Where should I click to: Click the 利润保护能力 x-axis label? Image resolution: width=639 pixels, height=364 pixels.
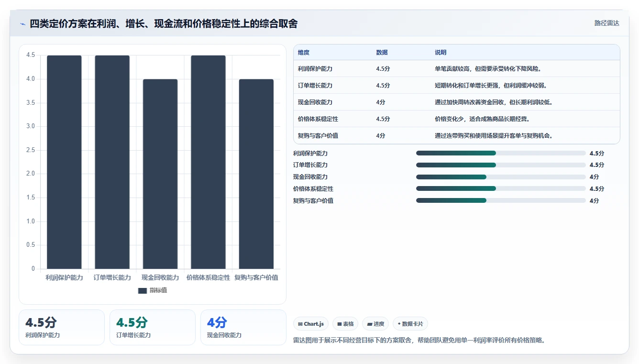click(64, 277)
